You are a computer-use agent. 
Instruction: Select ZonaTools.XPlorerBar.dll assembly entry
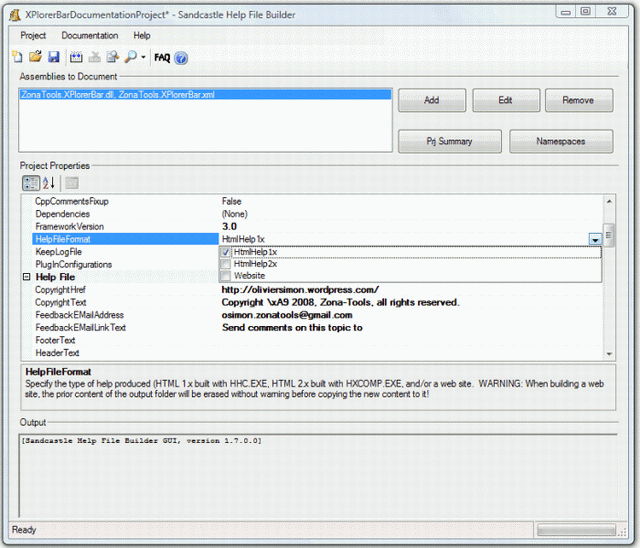coord(205,95)
